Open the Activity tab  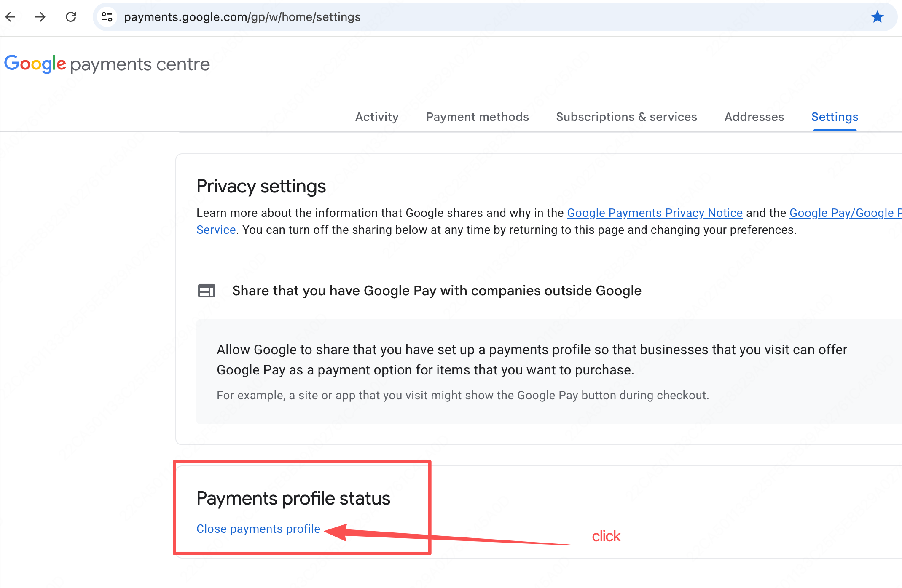coord(377,117)
